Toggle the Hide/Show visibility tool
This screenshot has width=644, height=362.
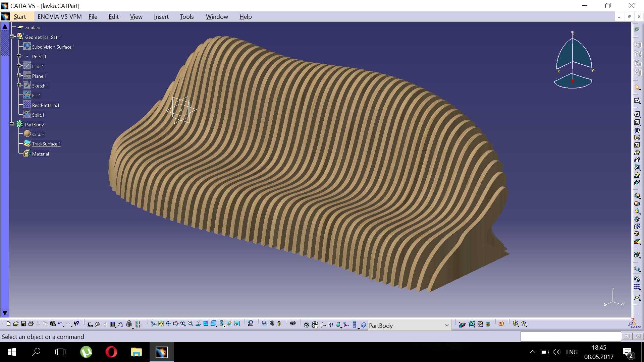pyautogui.click(x=230, y=324)
